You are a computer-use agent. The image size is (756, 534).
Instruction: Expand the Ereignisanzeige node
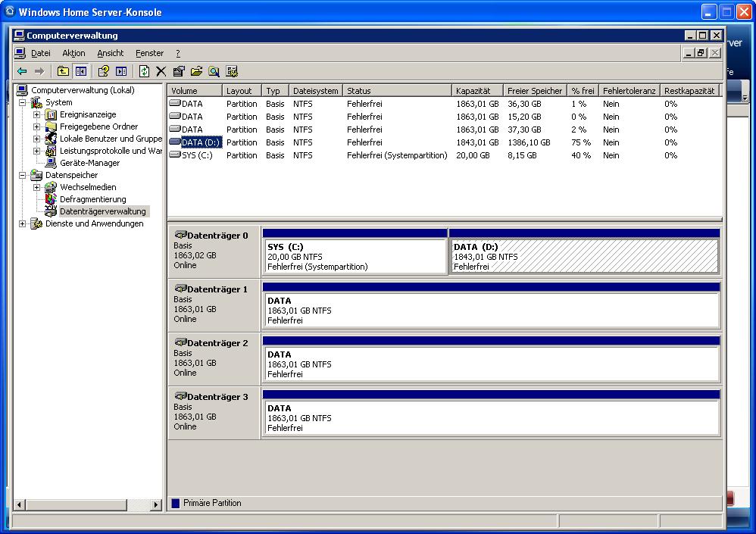[36, 114]
